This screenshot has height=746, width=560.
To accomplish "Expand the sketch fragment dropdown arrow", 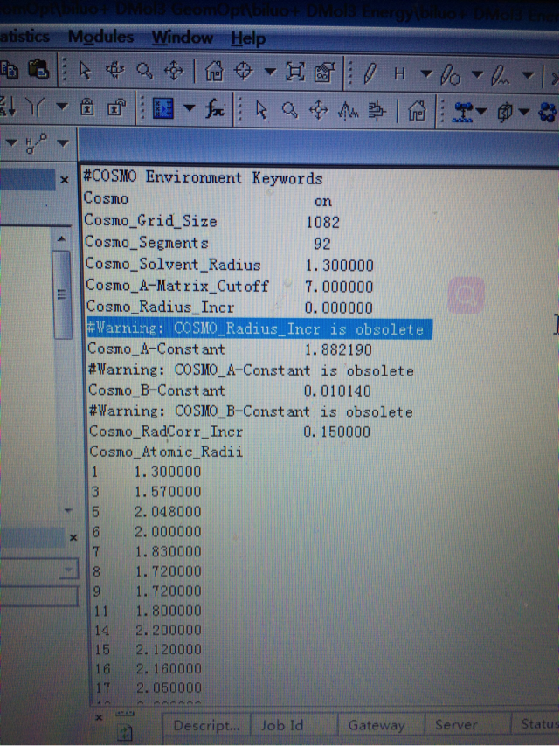I will tap(528, 75).
